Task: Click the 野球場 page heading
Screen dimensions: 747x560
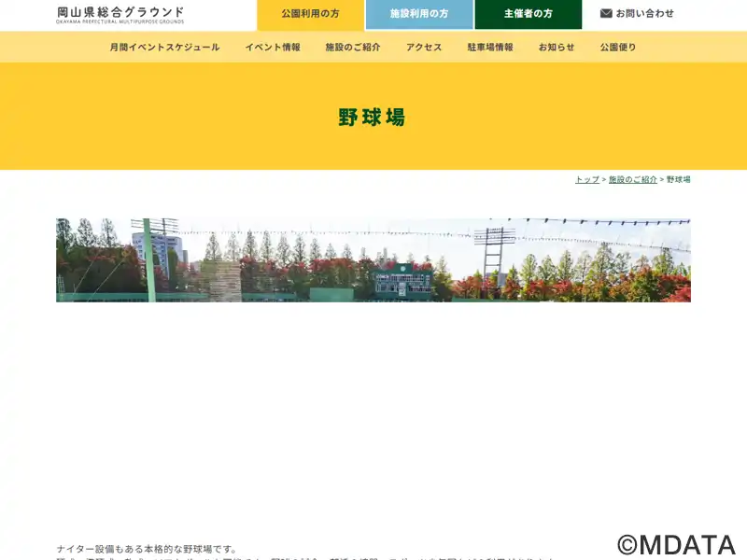Action: [x=372, y=118]
